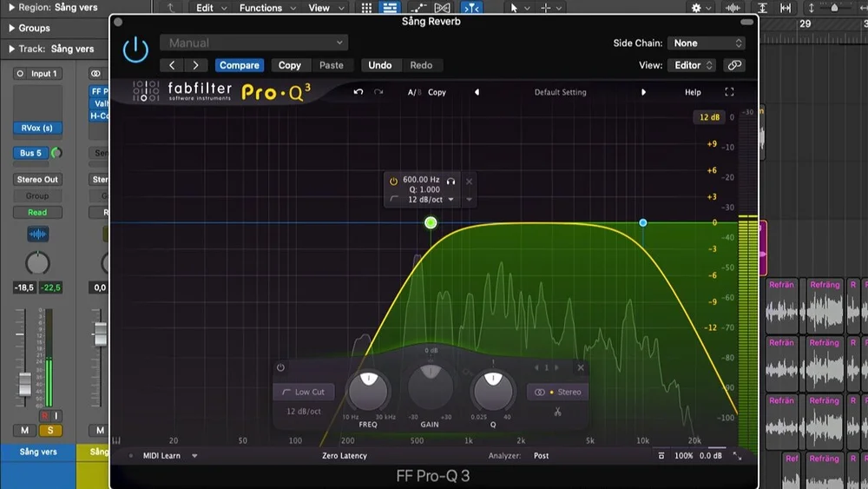The width and height of the screenshot is (868, 489).
Task: Open the Analyzer Post setting
Action: click(541, 456)
